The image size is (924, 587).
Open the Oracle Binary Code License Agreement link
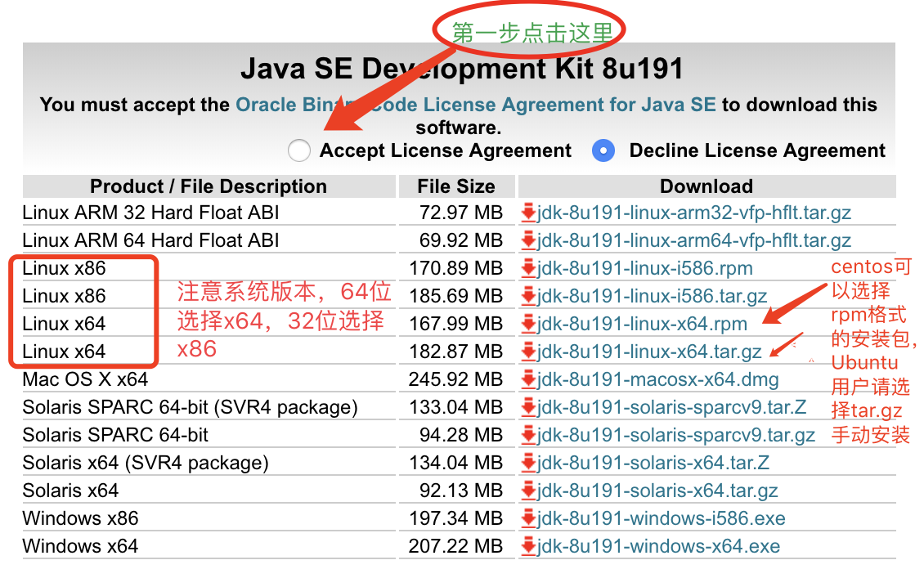pyautogui.click(x=476, y=105)
